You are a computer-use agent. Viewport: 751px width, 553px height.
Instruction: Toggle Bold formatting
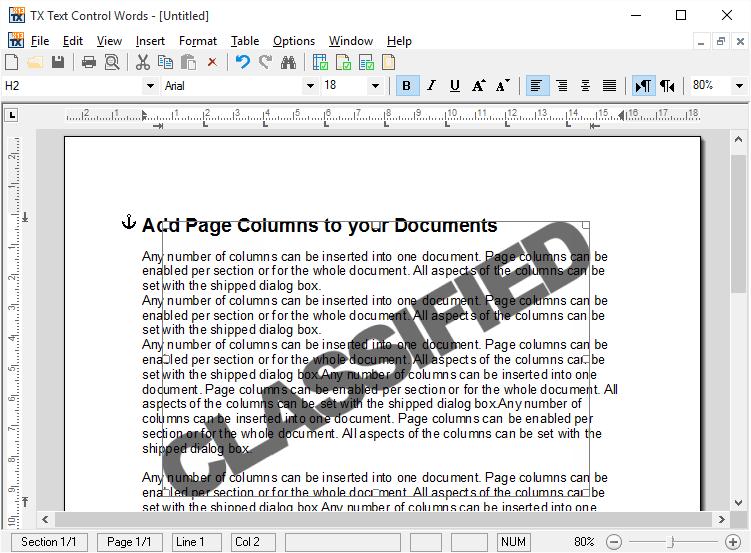click(x=407, y=86)
